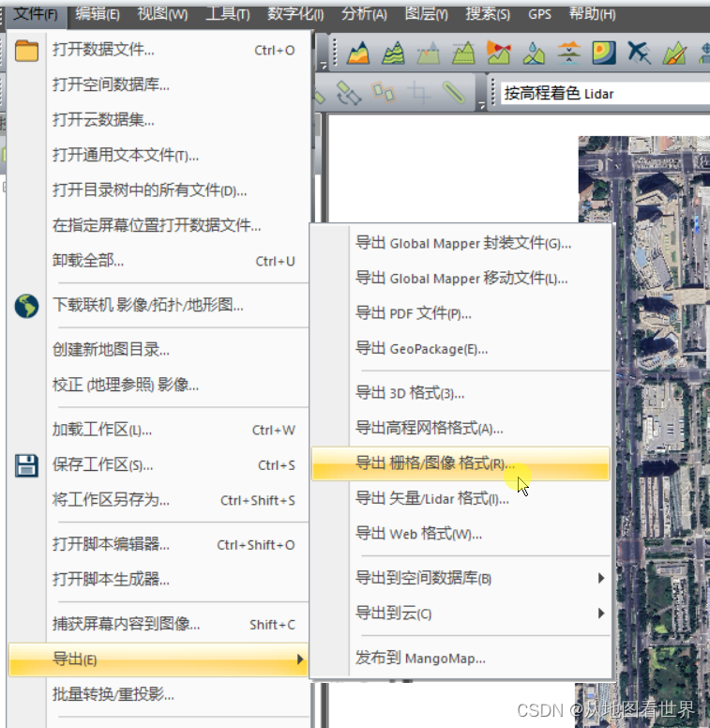Click the airplane flight path icon

[640, 53]
